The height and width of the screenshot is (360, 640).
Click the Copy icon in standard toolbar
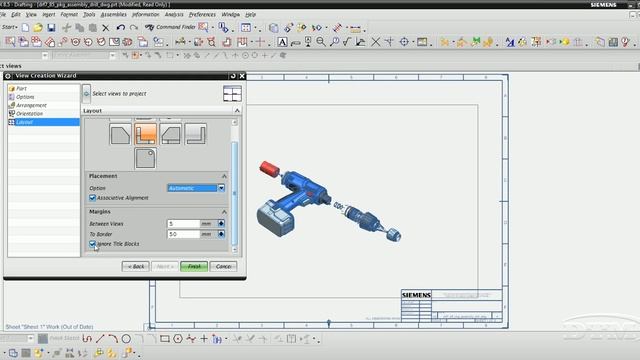[80, 28]
